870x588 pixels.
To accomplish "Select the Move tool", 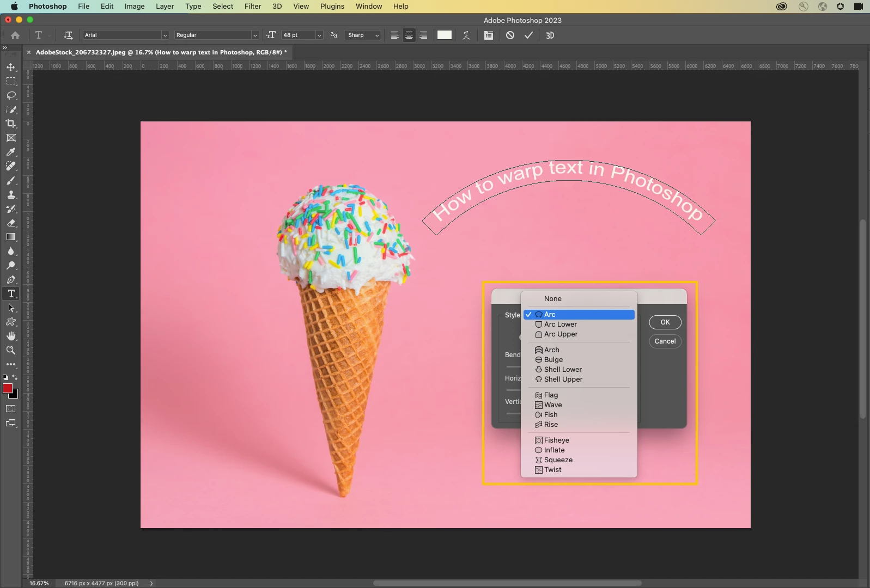I will click(11, 67).
